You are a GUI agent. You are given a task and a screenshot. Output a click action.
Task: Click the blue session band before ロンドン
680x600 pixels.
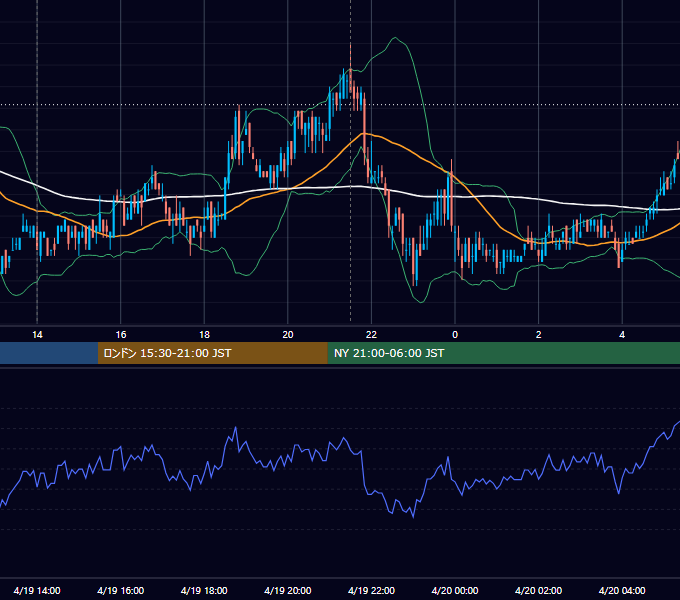(x=49, y=353)
